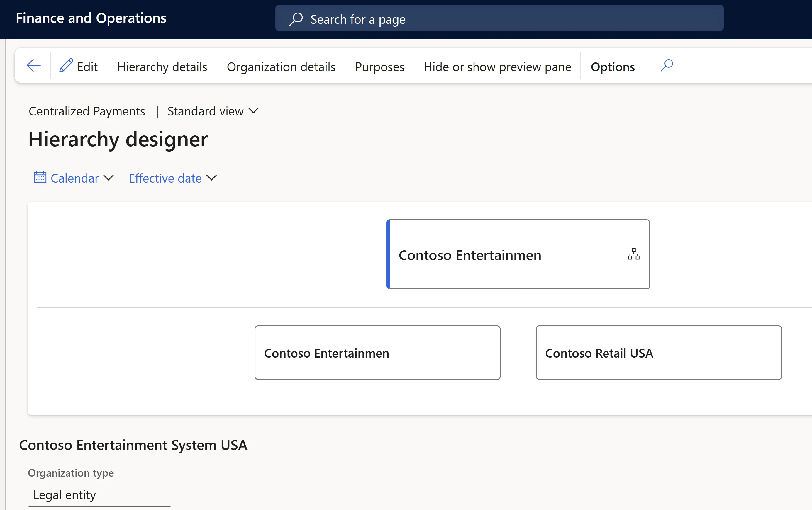This screenshot has width=812, height=510.
Task: Click the pencil Edit icon
Action: click(x=66, y=66)
